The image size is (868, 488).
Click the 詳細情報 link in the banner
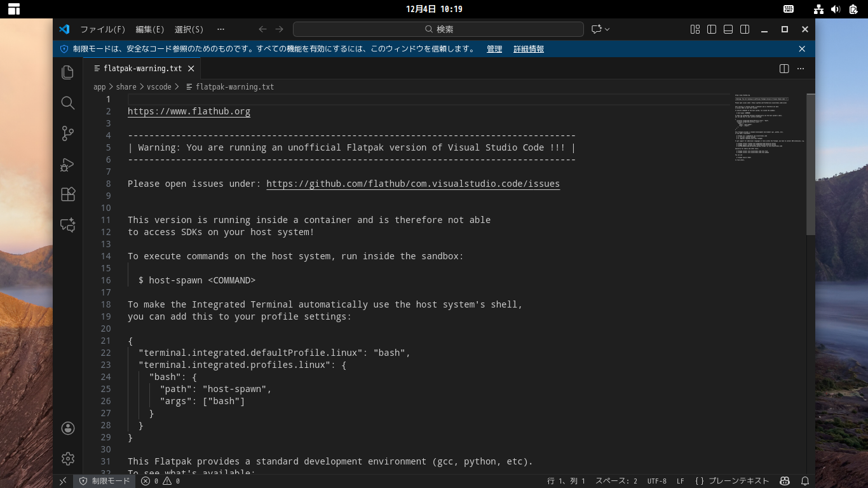tap(529, 49)
